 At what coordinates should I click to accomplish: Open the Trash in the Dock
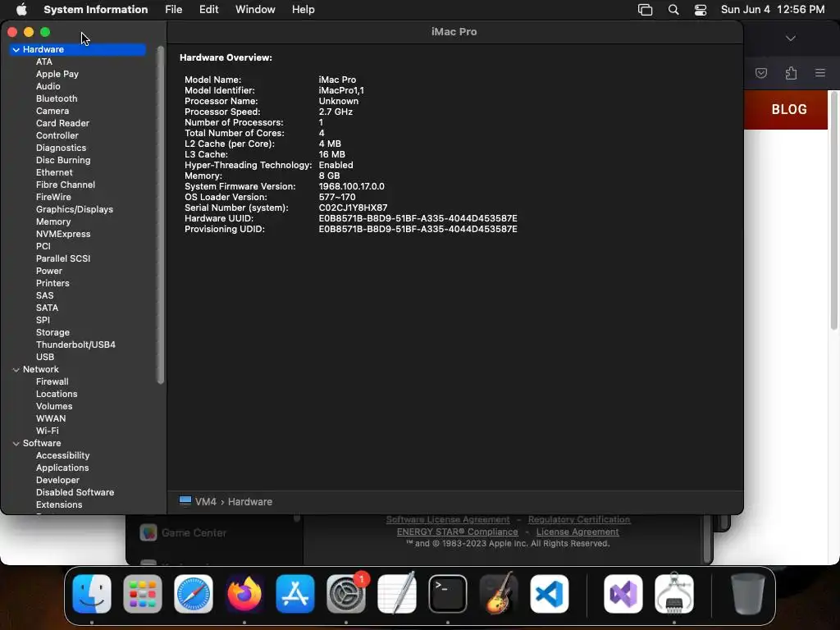pos(748,594)
